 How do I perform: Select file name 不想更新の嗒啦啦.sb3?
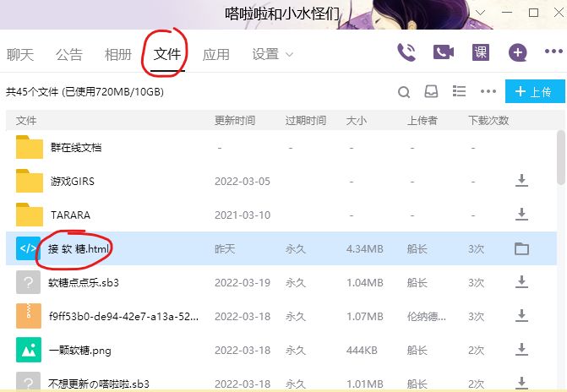[99, 384]
